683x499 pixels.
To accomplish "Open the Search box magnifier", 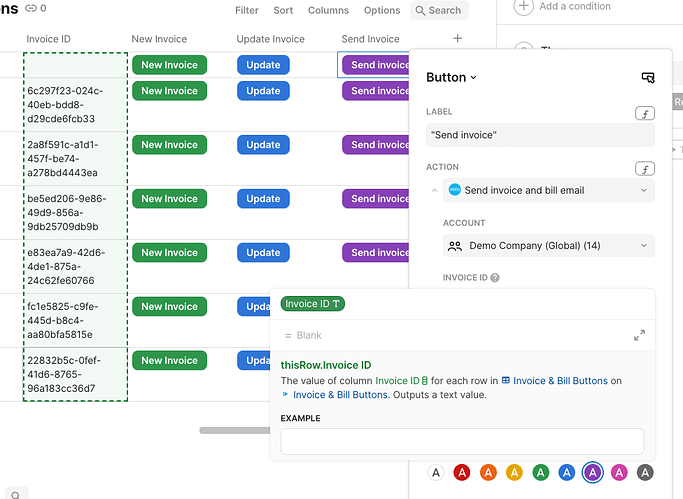I will coord(420,10).
